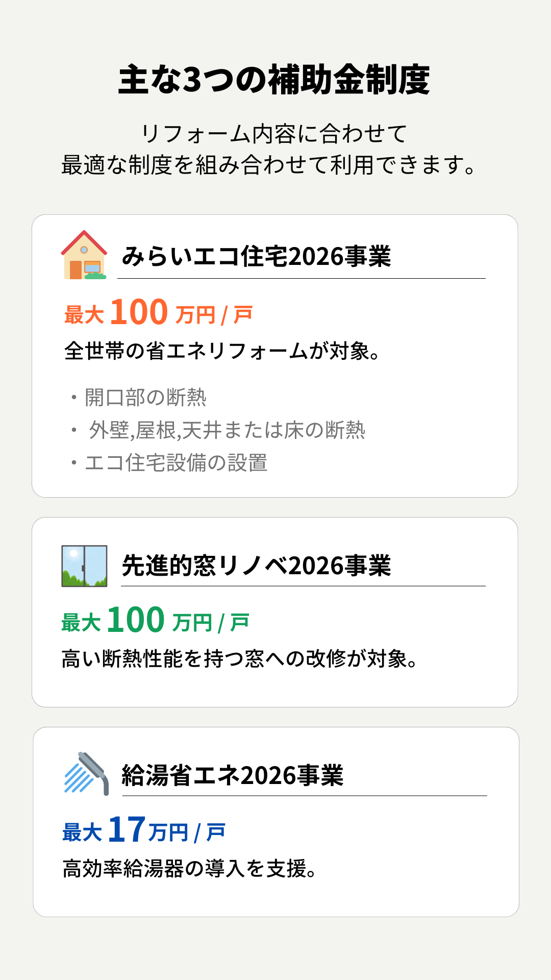Open the 先進的窓リノベ2026事業 heading

[x=256, y=566]
